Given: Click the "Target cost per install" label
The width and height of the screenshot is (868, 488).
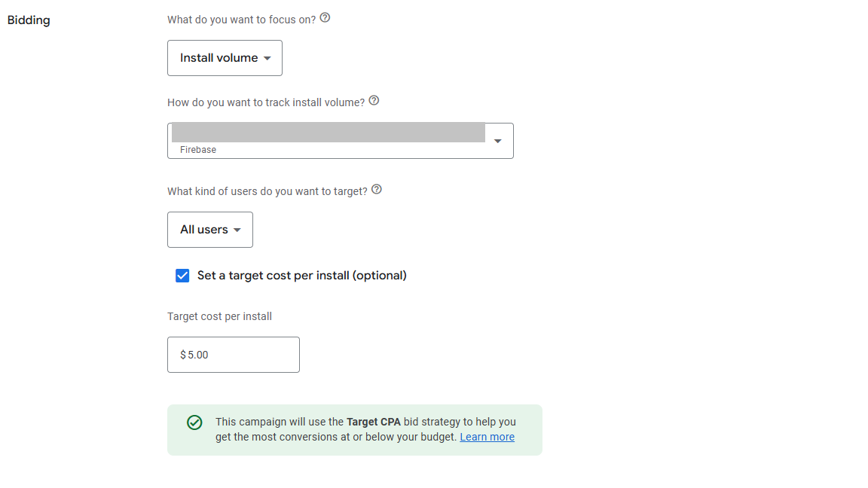Looking at the screenshot, I should pos(219,316).
